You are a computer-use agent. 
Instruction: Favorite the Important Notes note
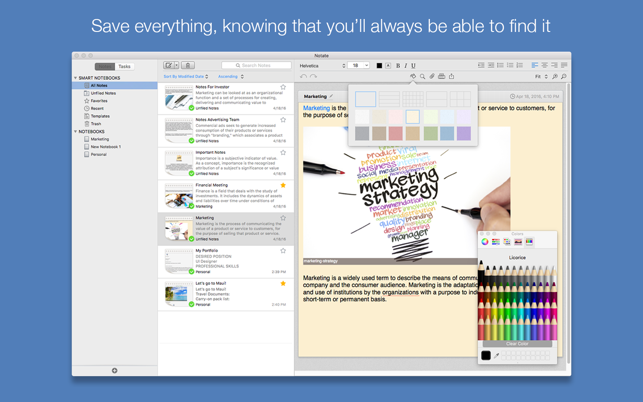click(283, 153)
